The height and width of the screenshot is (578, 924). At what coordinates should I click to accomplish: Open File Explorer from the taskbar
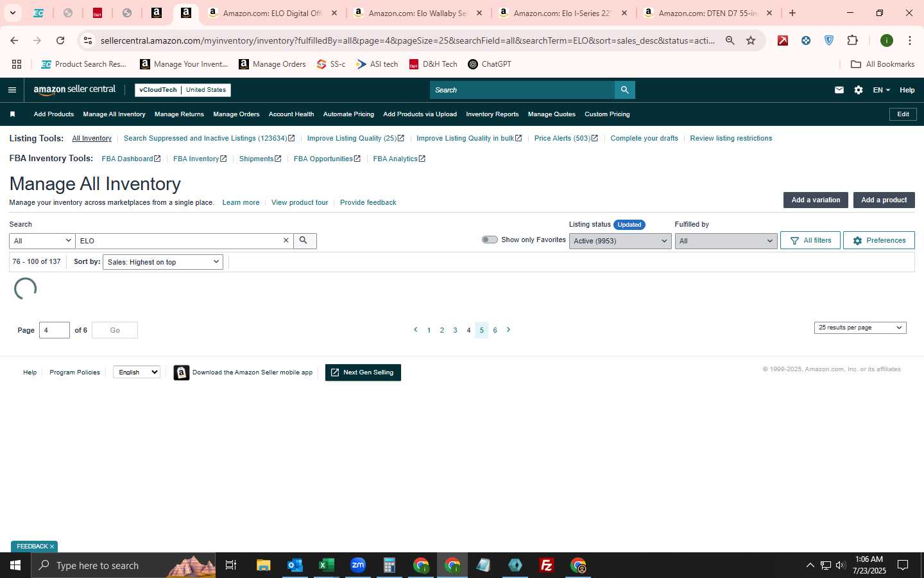click(x=263, y=565)
